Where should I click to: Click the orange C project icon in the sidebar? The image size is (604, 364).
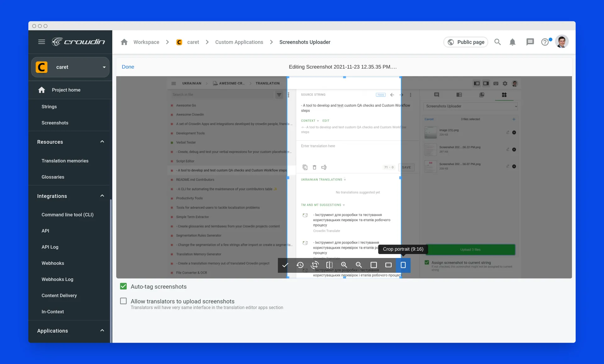click(x=42, y=67)
